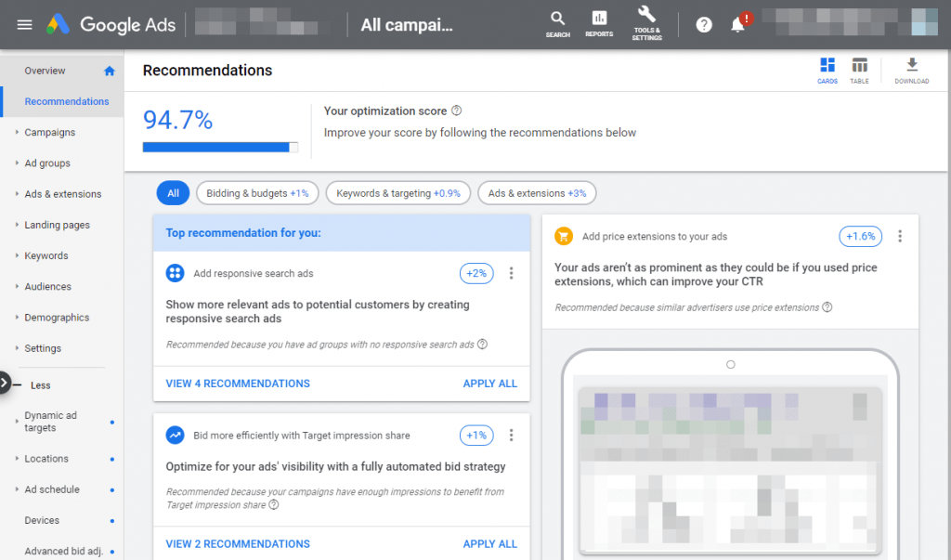
Task: Open Search in top bar
Action: click(557, 25)
